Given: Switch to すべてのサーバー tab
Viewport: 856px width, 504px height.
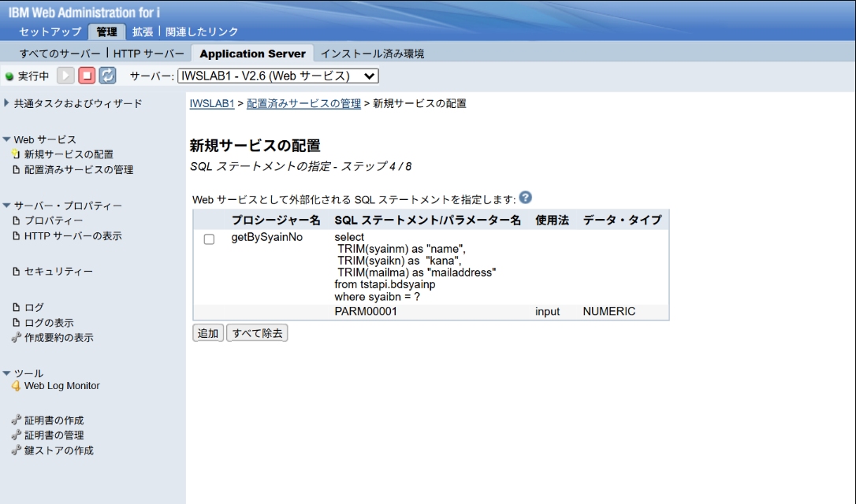Looking at the screenshot, I should [60, 54].
